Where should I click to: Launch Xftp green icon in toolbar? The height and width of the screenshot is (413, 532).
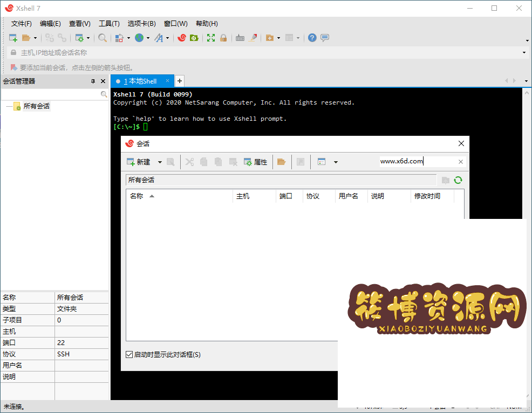pyautogui.click(x=194, y=38)
